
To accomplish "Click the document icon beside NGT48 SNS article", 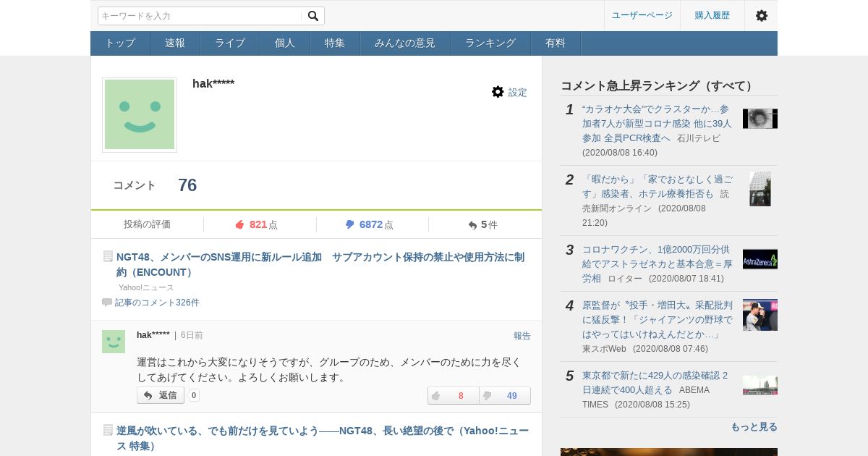I will [x=108, y=256].
